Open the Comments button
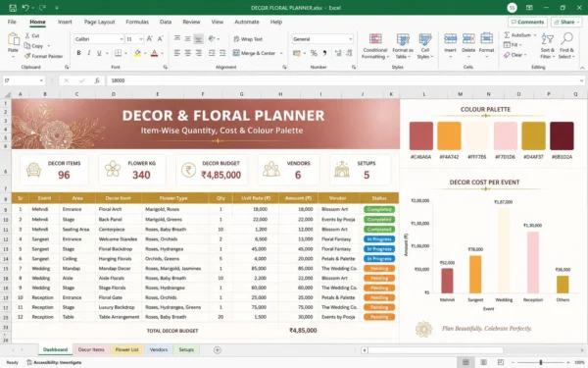Image resolution: width=588 pixels, height=368 pixels. pyautogui.click(x=527, y=22)
